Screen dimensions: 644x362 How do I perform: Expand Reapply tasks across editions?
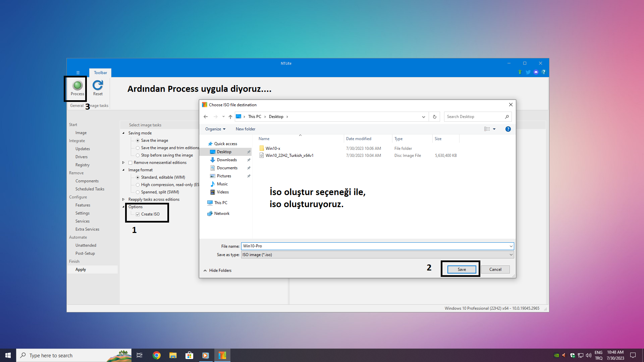pyautogui.click(x=123, y=199)
